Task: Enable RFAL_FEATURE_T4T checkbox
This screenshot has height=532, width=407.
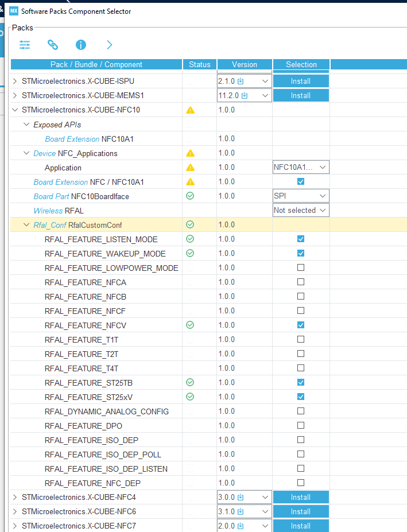Action: pos(301,368)
